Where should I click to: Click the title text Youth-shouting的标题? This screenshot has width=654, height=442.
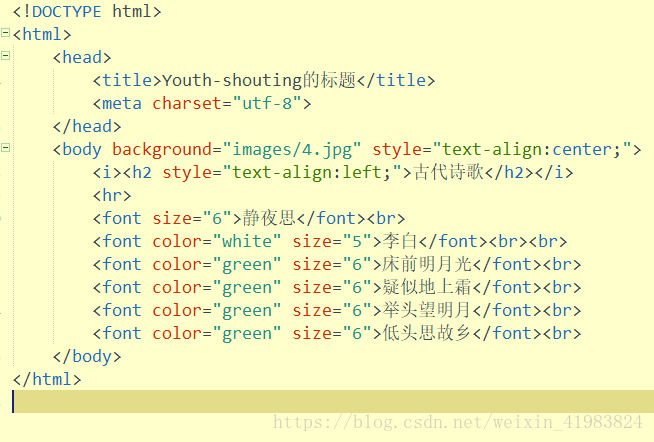[259, 80]
